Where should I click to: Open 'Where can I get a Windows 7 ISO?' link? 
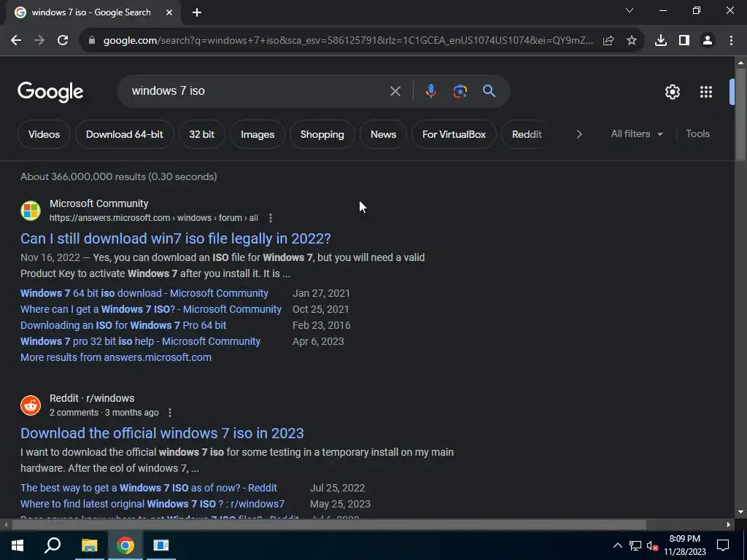coord(150,309)
